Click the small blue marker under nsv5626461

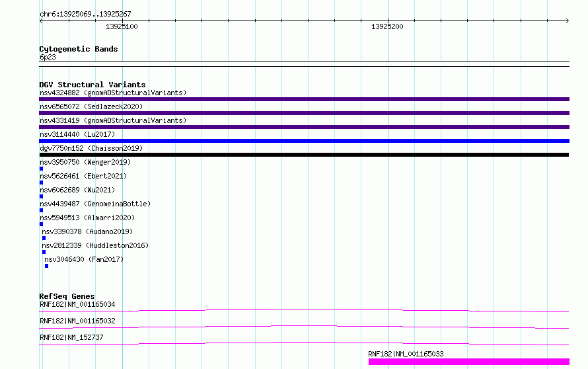coord(41,183)
